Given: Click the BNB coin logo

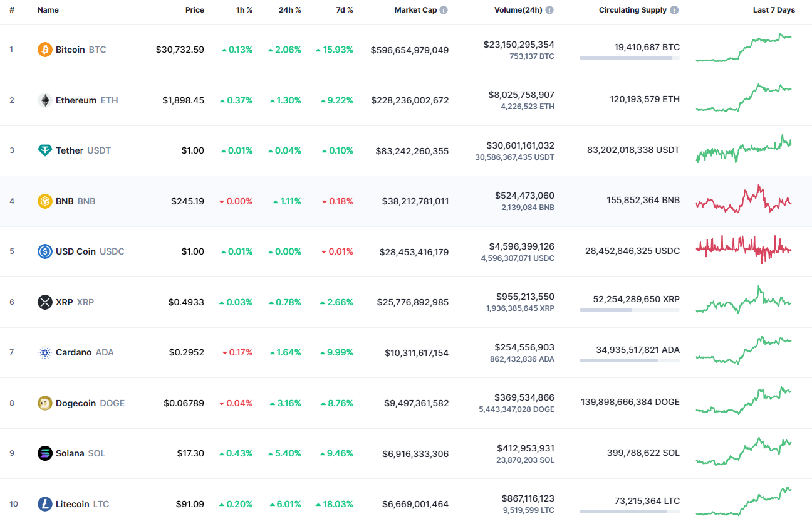Looking at the screenshot, I should click(44, 201).
